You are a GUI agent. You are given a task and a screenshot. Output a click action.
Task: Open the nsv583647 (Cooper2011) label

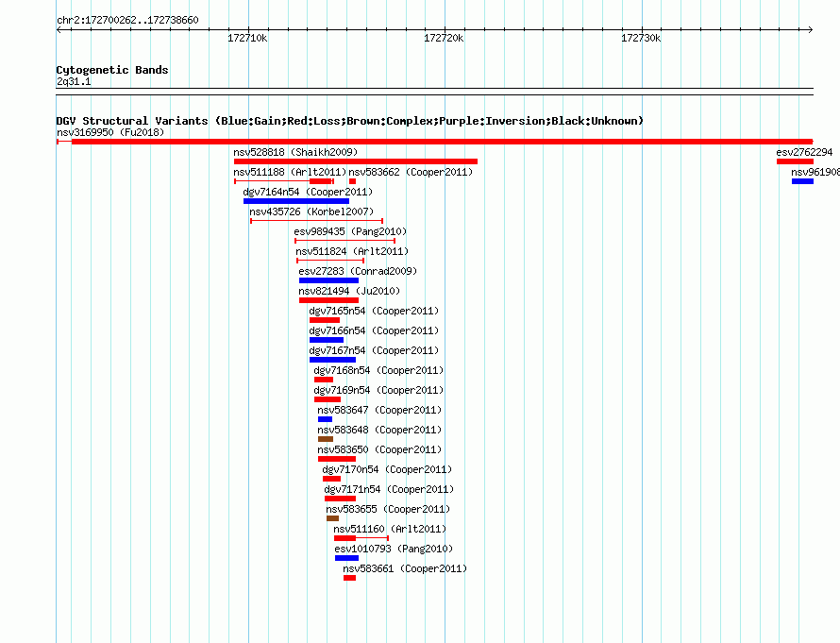[379, 410]
